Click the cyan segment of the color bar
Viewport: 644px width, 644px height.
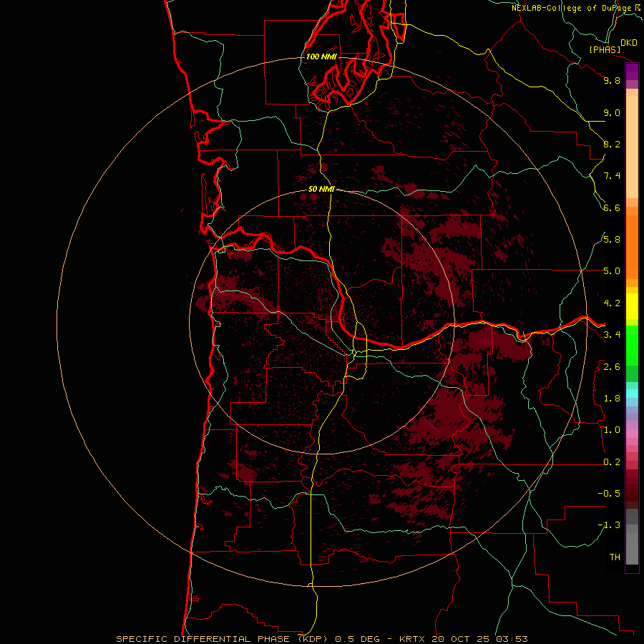[632, 394]
